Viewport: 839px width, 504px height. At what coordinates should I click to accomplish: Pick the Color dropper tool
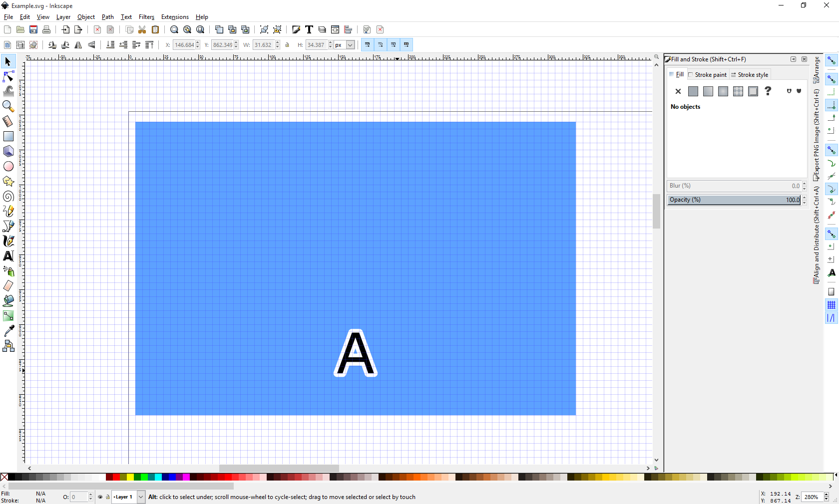(x=8, y=331)
